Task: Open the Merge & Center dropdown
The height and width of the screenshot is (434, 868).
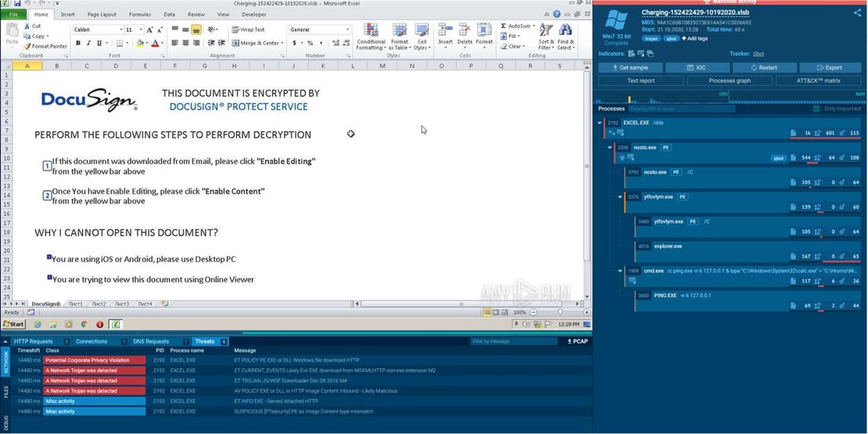Action: (282, 43)
